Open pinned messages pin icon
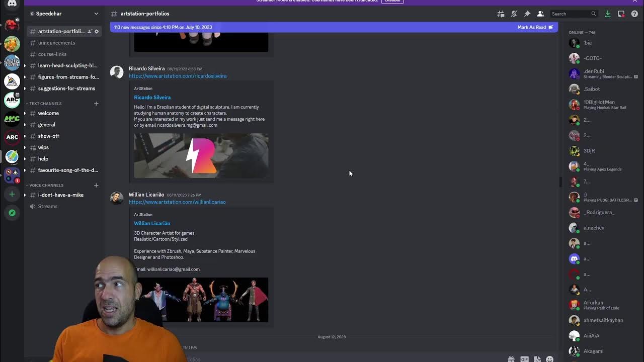The width and height of the screenshot is (644, 362). tap(527, 14)
